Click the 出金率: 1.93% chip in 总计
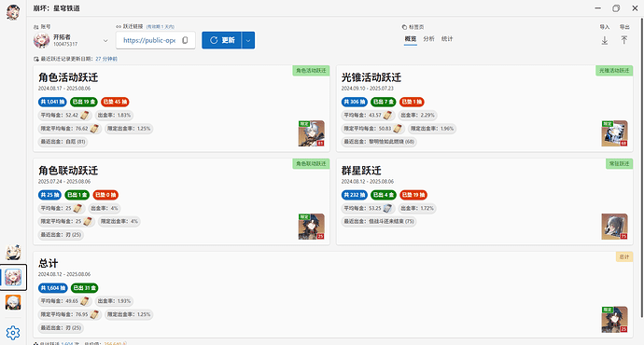 [114, 301]
